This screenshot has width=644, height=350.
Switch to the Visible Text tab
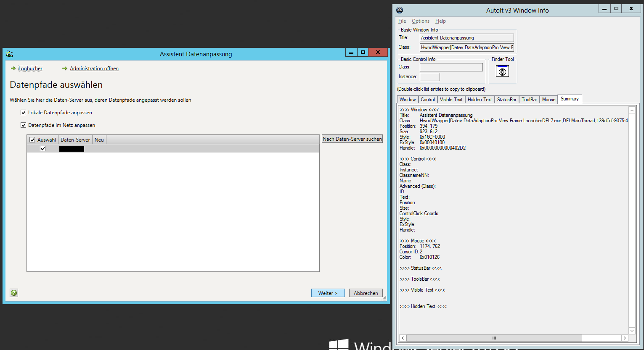(x=451, y=100)
